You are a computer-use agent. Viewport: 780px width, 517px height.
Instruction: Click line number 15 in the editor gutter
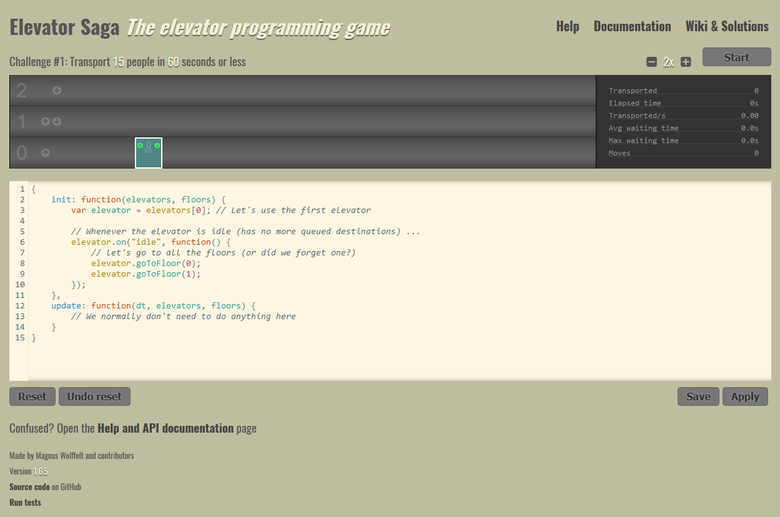click(20, 338)
